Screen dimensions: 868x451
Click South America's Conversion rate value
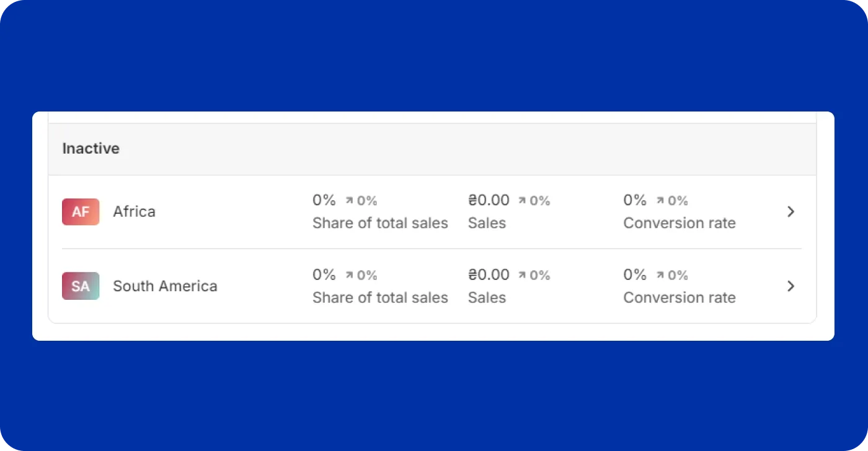pyautogui.click(x=634, y=274)
